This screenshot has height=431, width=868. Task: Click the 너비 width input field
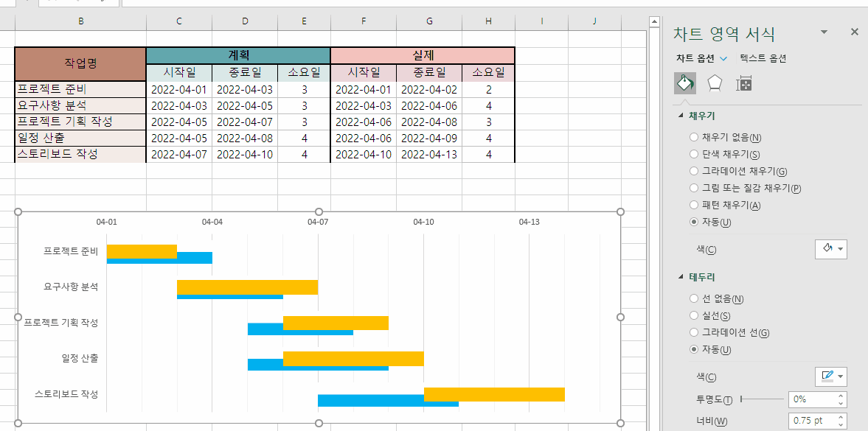[812, 421]
